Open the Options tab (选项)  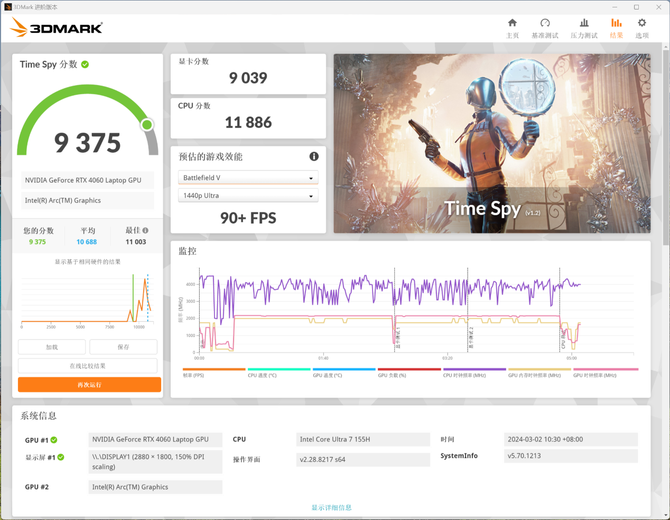(x=641, y=28)
